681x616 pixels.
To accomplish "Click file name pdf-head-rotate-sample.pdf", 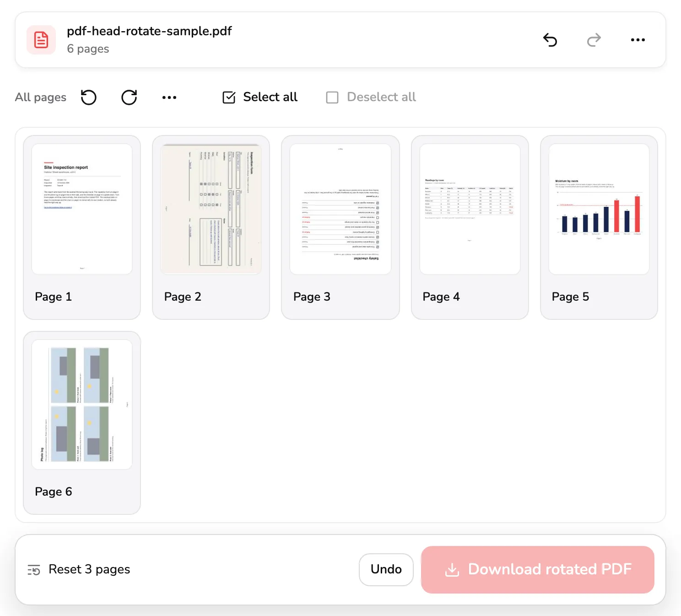I will coord(149,31).
